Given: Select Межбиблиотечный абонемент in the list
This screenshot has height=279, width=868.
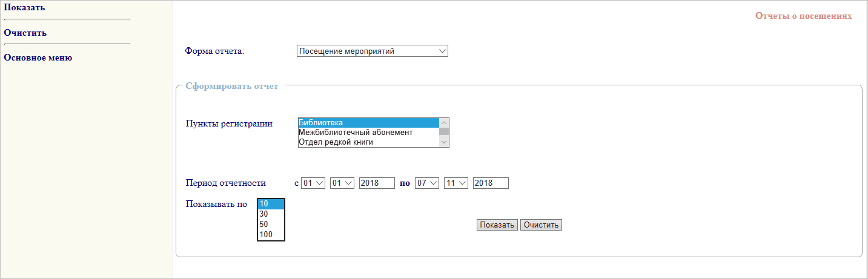Looking at the screenshot, I should point(368,133).
